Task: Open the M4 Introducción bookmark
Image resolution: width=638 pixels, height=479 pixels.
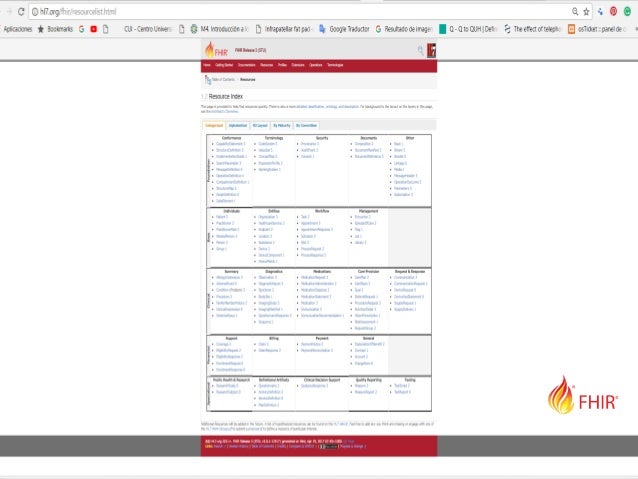Action: click(219, 29)
